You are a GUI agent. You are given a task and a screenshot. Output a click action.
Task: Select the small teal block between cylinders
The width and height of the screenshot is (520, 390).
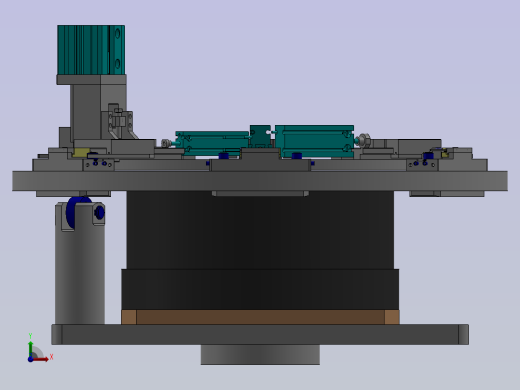260,136
